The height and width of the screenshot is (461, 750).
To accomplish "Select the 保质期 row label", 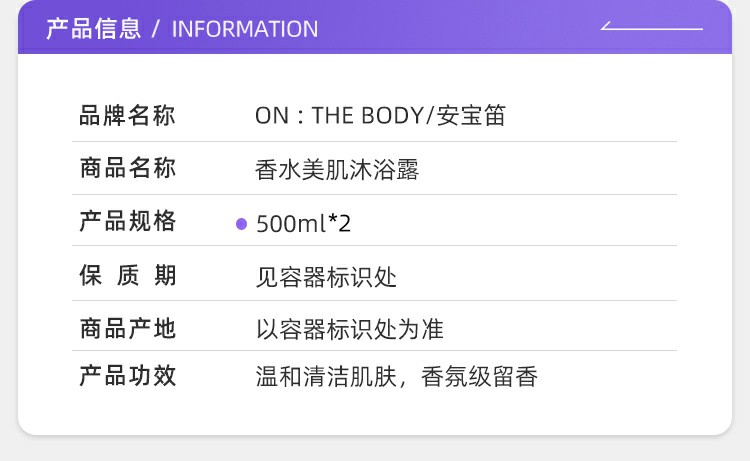I will click(127, 276).
